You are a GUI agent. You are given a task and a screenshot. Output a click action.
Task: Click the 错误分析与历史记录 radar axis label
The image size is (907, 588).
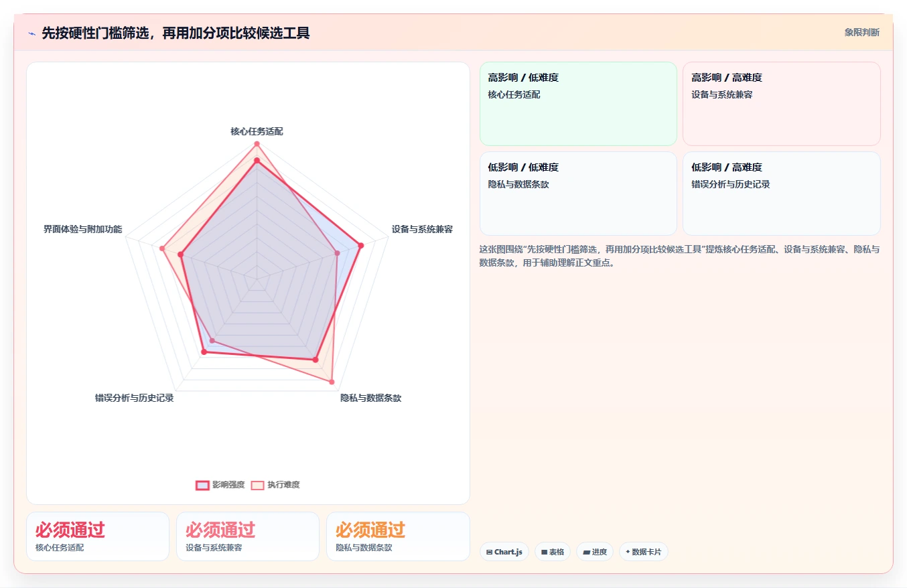(x=134, y=398)
